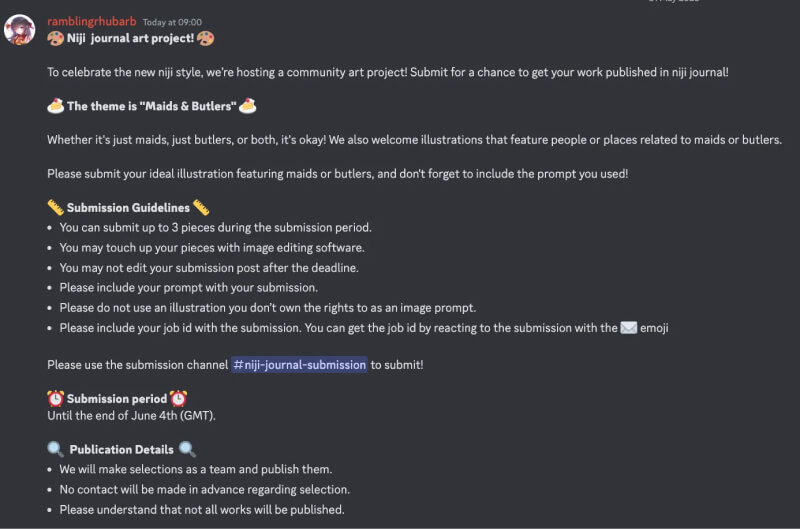Viewport: 800px width, 529px height.
Task: Click the ruler emoji after "Submission Guidelines"
Action: click(201, 208)
